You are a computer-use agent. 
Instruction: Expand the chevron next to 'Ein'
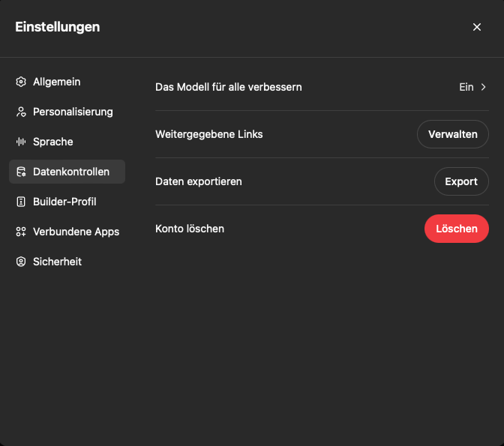484,87
